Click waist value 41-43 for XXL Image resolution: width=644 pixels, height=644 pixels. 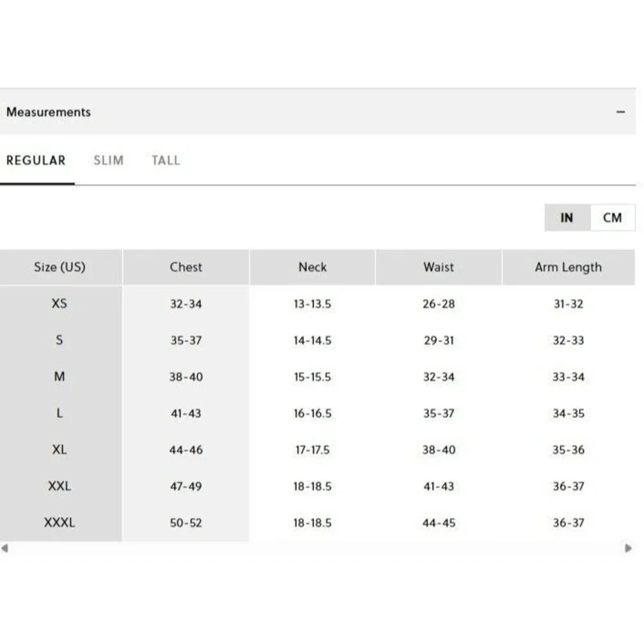point(439,487)
